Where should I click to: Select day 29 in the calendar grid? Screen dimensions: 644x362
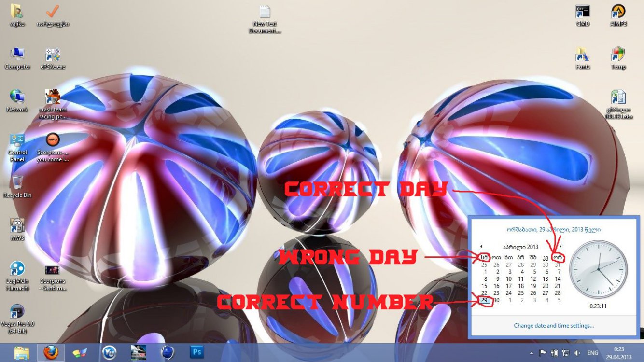(x=485, y=300)
